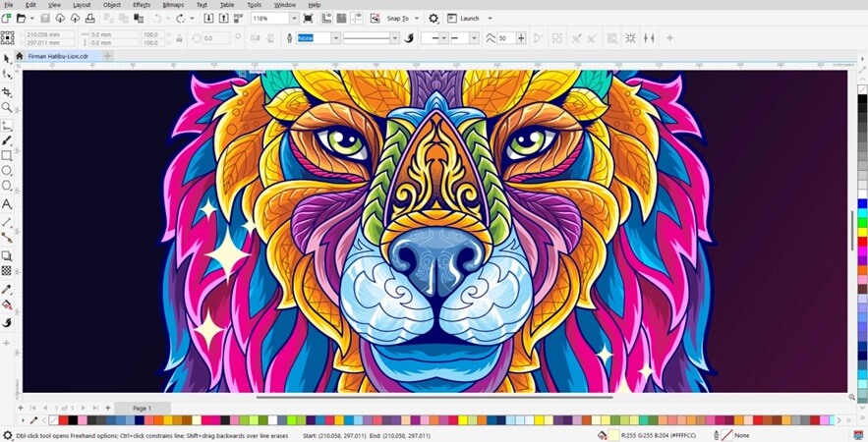Viewport: 868px width, 442px height.
Task: Open the start arrowhead dropdown
Action: tap(444, 38)
